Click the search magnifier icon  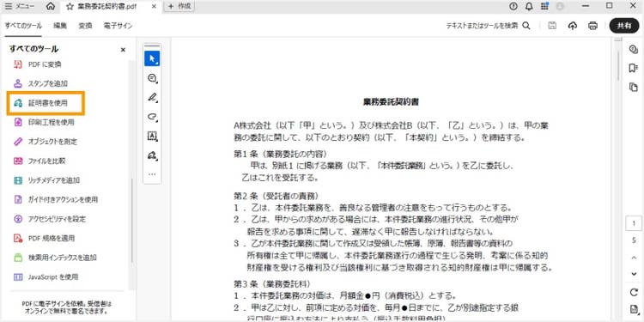[x=526, y=26]
